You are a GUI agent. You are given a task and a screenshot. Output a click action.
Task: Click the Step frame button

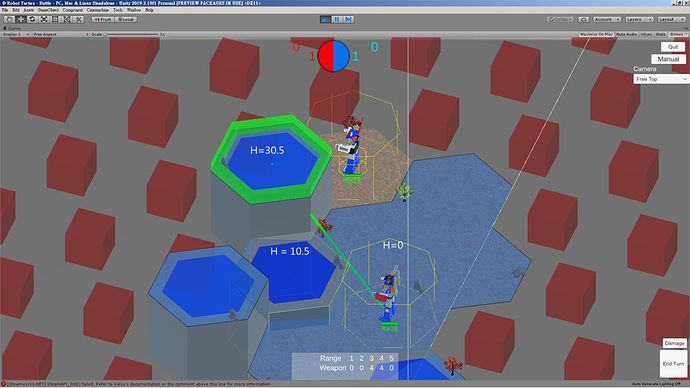[349, 19]
